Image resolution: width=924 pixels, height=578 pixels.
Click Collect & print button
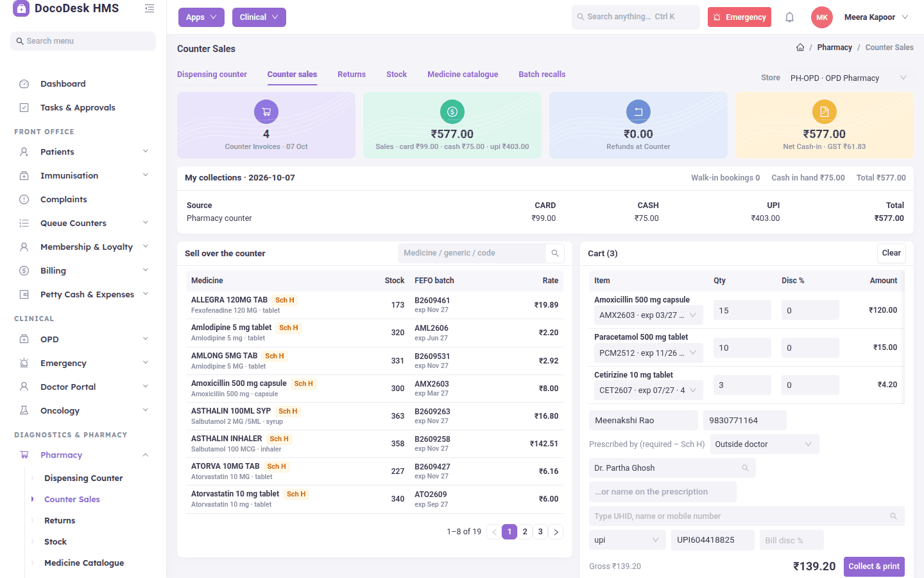pos(874,566)
